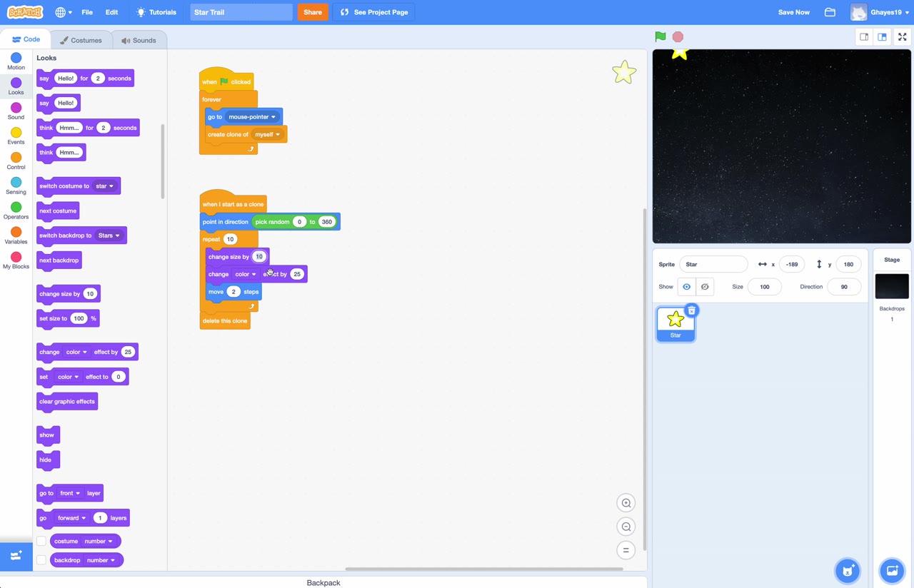Click the Share button

pyautogui.click(x=313, y=12)
